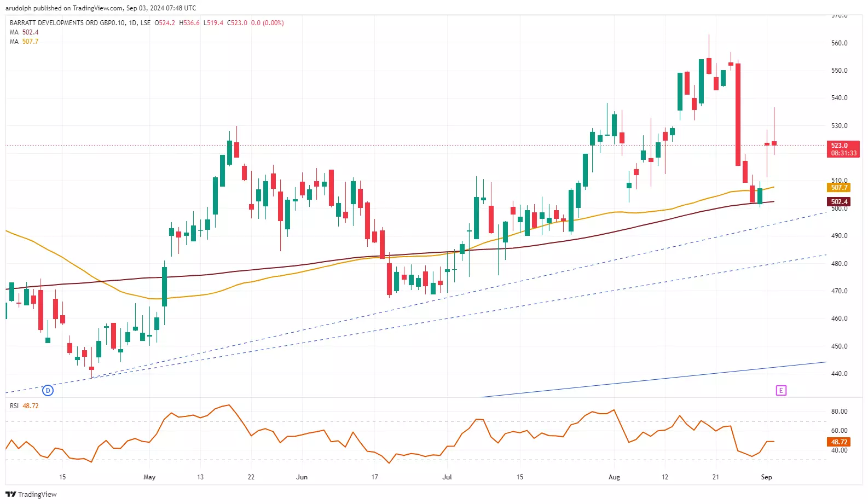The width and height of the screenshot is (868, 504).
Task: Click the 470.0 price axis label
Action: click(839, 291)
